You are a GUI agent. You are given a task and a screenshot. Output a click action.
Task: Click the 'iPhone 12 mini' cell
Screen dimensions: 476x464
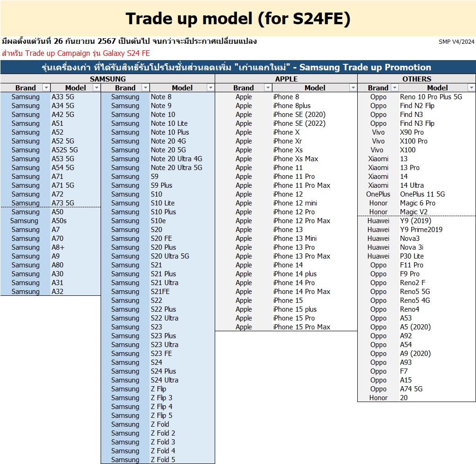coord(314,203)
